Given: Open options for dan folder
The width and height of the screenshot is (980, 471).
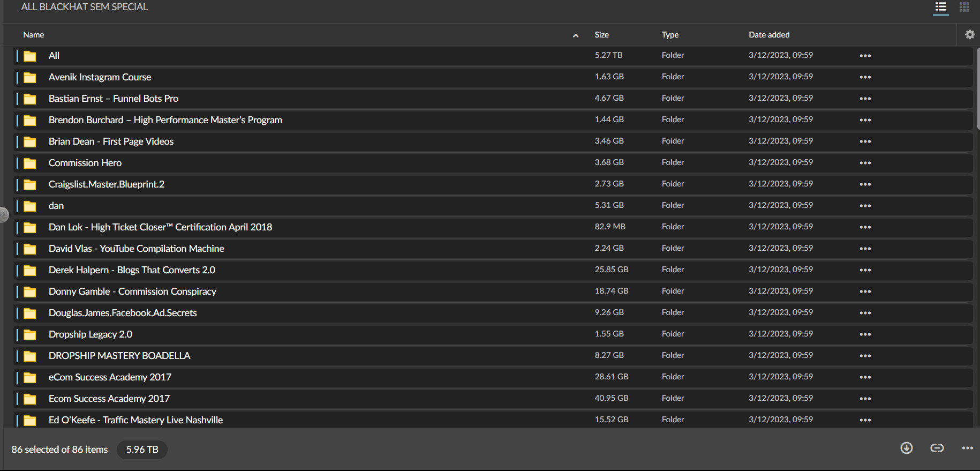Looking at the screenshot, I should pos(865,206).
